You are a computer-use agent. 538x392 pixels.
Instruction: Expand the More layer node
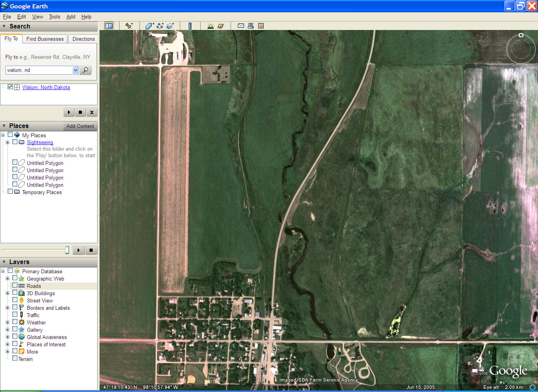point(7,352)
